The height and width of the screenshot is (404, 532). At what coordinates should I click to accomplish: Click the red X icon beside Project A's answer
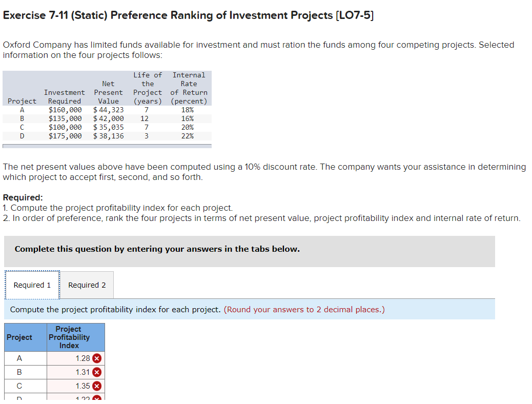(x=96, y=358)
